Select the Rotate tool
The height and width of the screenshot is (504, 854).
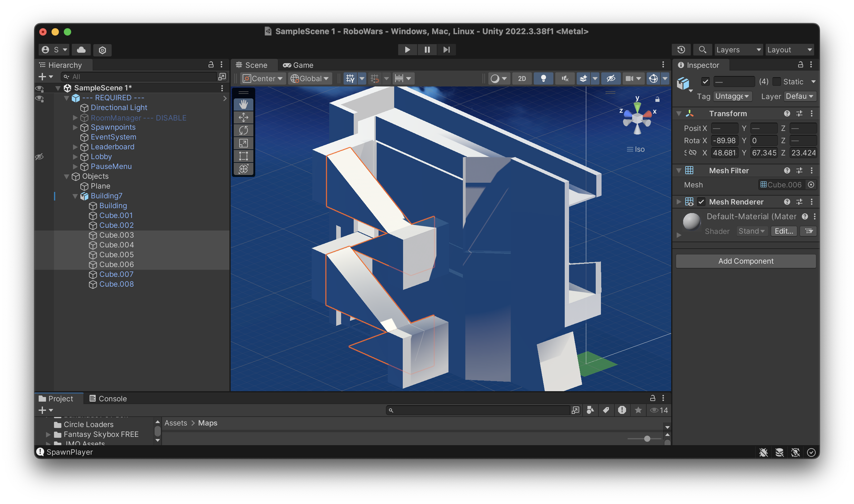[243, 130]
